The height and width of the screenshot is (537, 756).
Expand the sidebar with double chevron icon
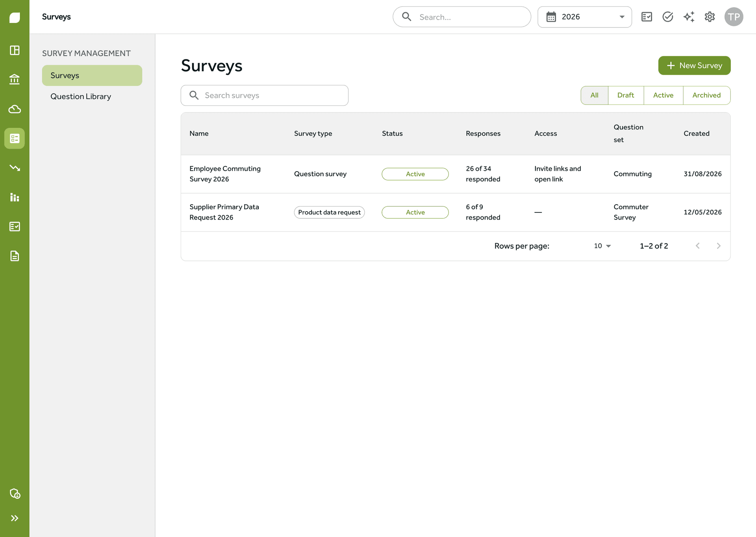[15, 518]
